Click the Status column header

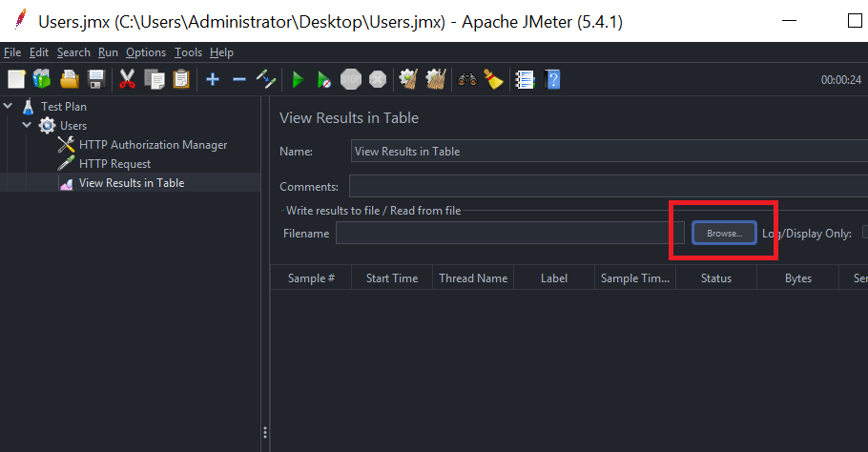point(716,278)
